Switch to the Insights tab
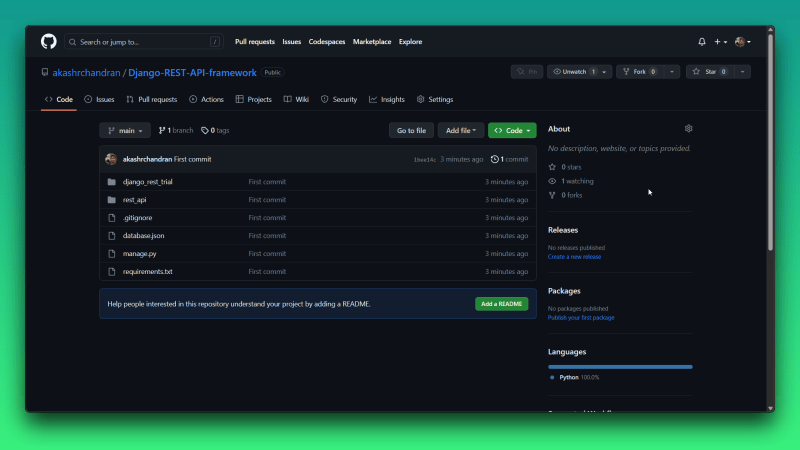800x450 pixels. pos(387,99)
